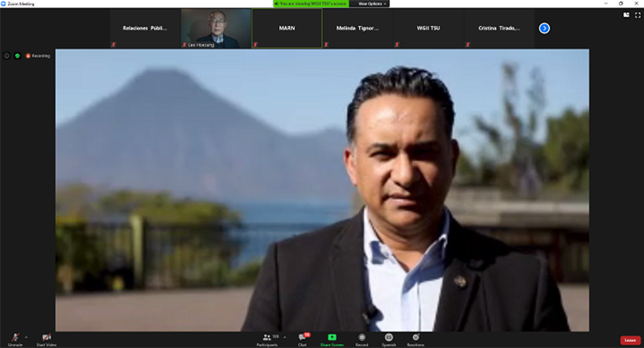Unmute the microphone

(x=14, y=338)
